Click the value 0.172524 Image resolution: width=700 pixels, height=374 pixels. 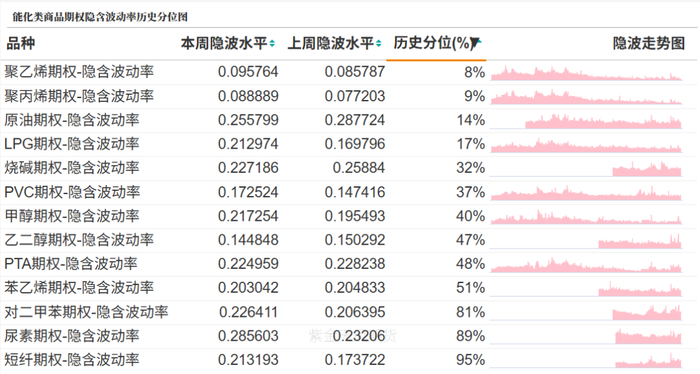point(248,192)
